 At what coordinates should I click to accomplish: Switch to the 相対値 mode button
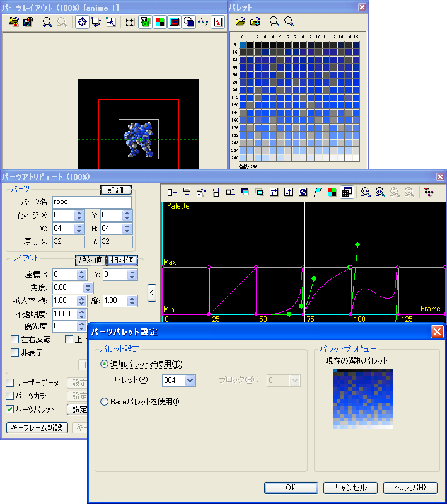pos(122,260)
